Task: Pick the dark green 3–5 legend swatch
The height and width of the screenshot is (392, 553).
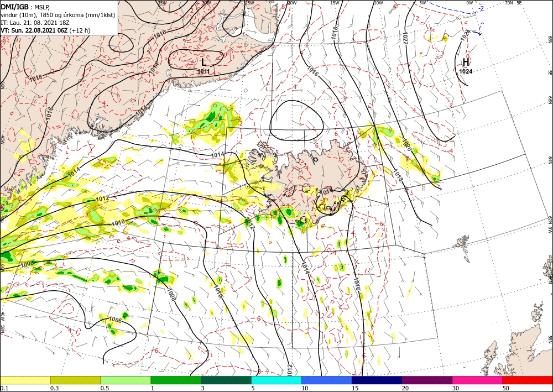Action: (x=226, y=380)
